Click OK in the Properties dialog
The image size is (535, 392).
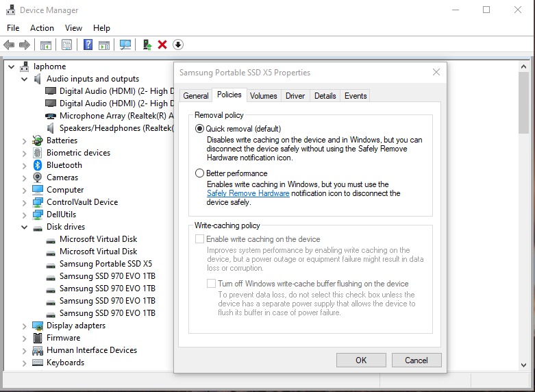coord(361,360)
